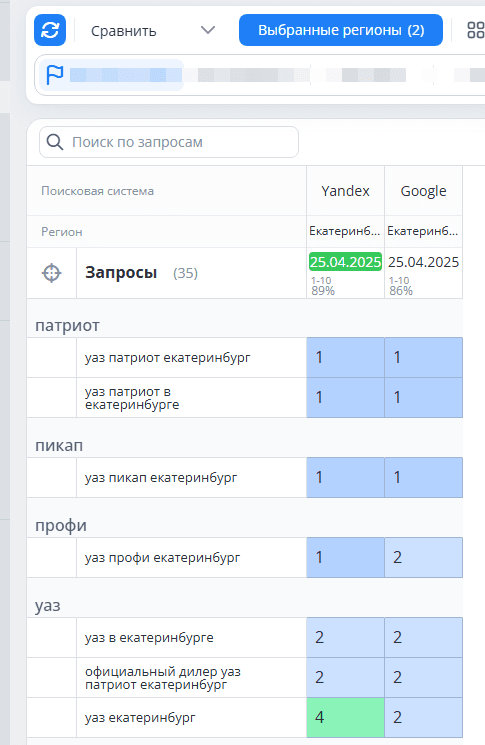Viewport: 485px width, 745px height.
Task: Click the уаз group heading
Action: click(x=48, y=606)
